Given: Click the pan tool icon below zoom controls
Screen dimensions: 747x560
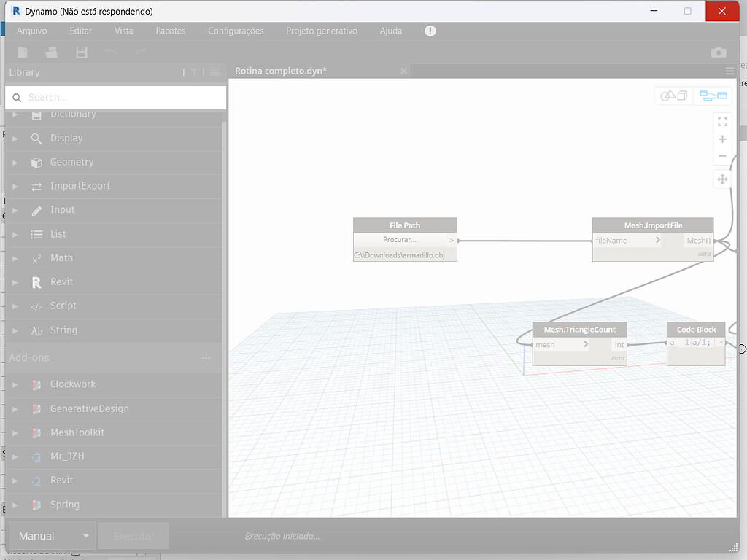Looking at the screenshot, I should click(722, 179).
